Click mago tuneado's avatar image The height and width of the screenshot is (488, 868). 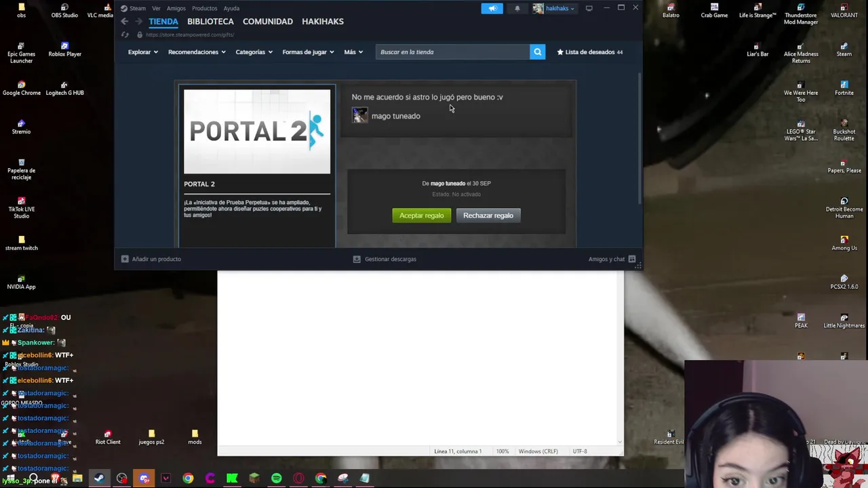pyautogui.click(x=360, y=116)
